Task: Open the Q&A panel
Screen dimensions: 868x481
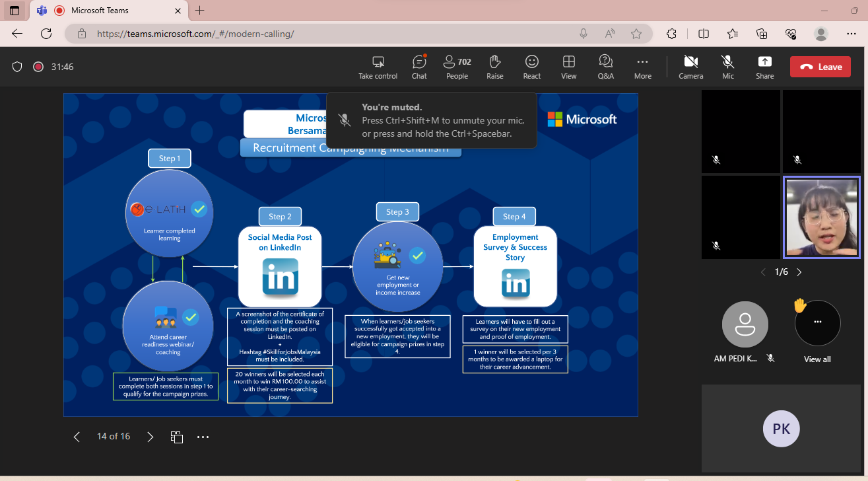Action: (x=605, y=67)
